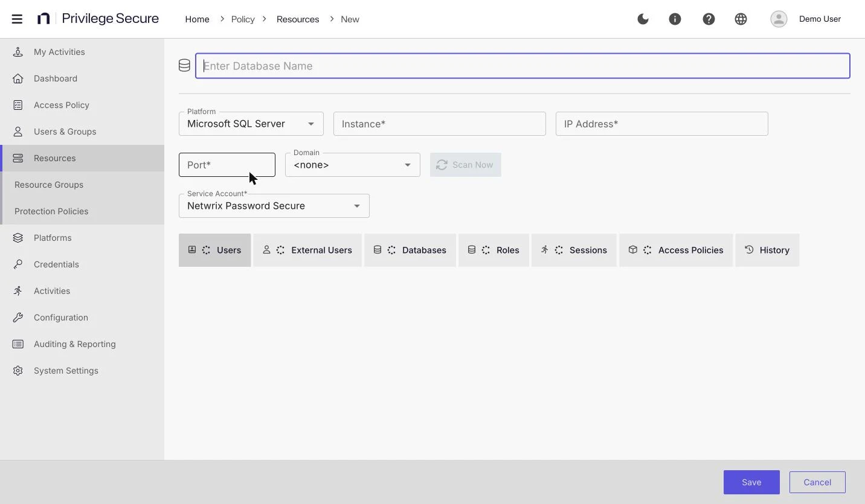Go to Home breadcrumb link
Image resolution: width=865 pixels, height=504 pixels.
point(197,19)
